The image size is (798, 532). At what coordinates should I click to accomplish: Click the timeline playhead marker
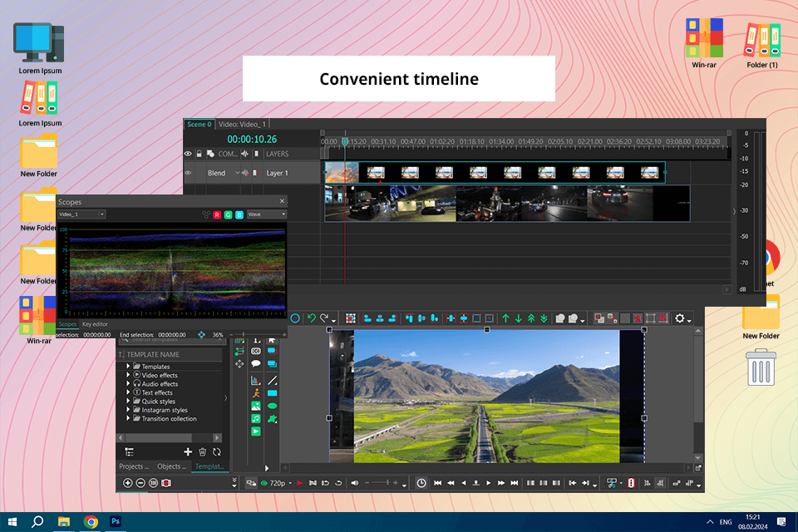click(x=344, y=141)
